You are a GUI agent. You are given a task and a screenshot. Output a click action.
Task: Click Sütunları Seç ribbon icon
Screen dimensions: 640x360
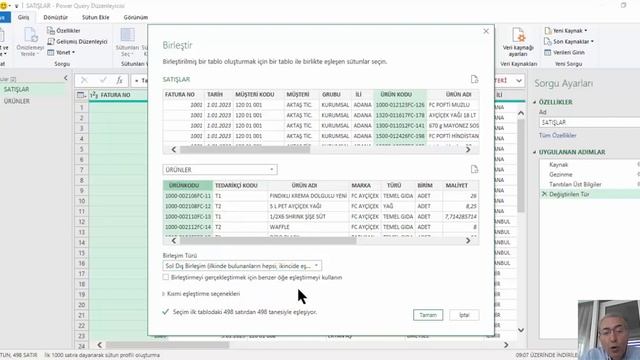pyautogui.click(x=127, y=42)
